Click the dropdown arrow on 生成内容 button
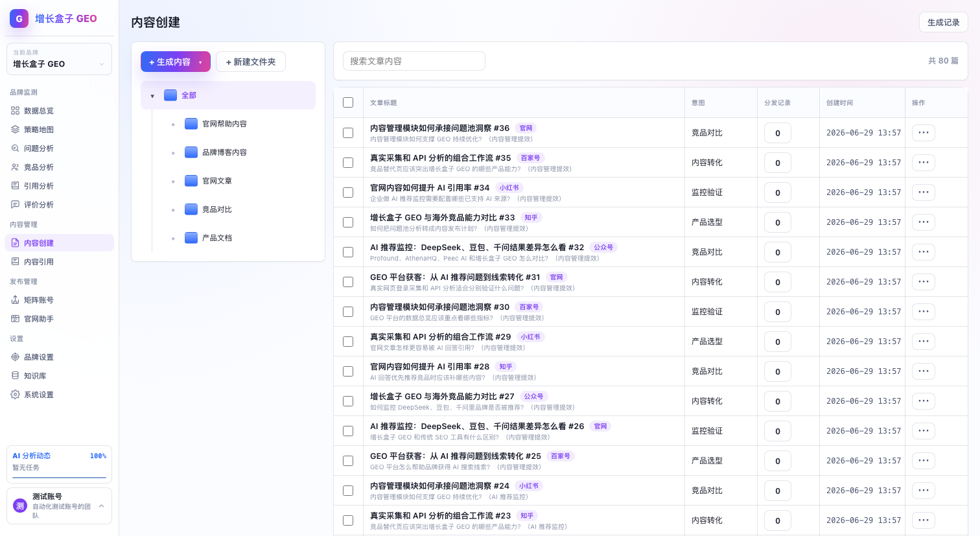 pyautogui.click(x=200, y=62)
